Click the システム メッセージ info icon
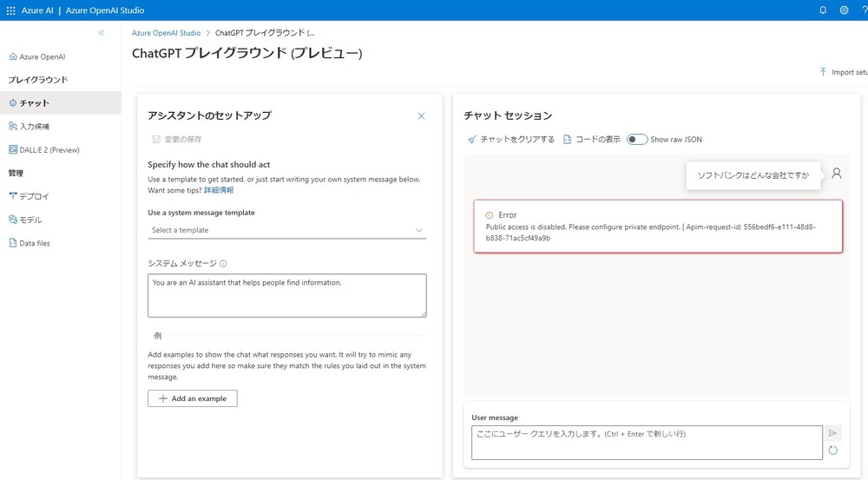 tap(223, 264)
